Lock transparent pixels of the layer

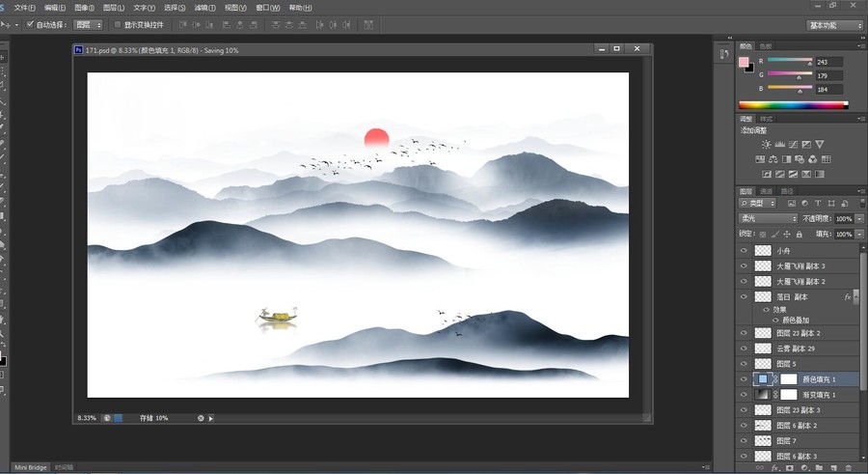[763, 235]
